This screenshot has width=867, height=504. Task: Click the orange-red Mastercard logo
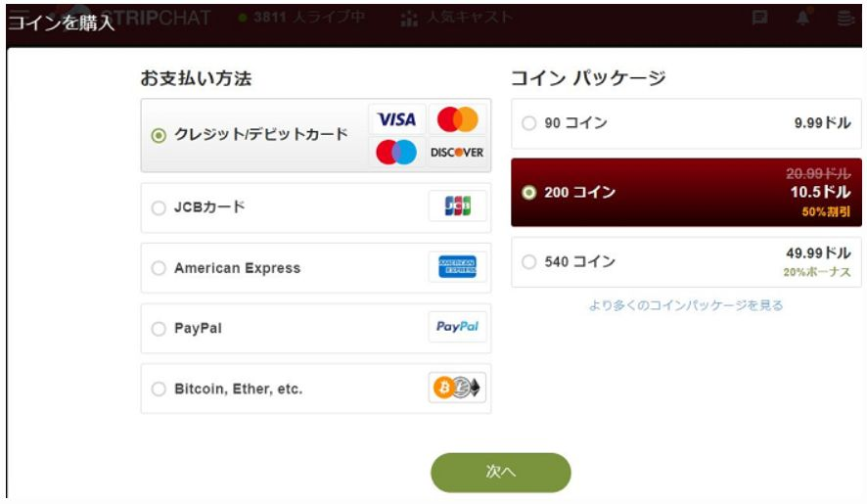click(x=457, y=119)
